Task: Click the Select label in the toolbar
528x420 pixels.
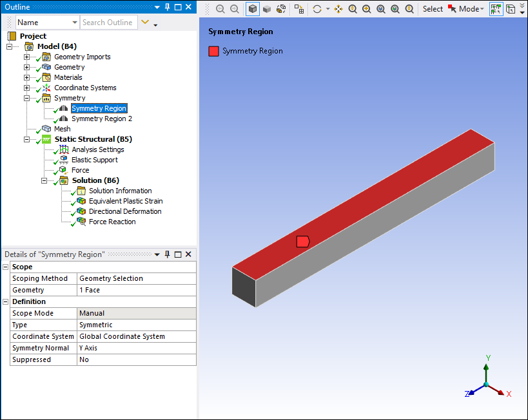Action: pyautogui.click(x=433, y=9)
